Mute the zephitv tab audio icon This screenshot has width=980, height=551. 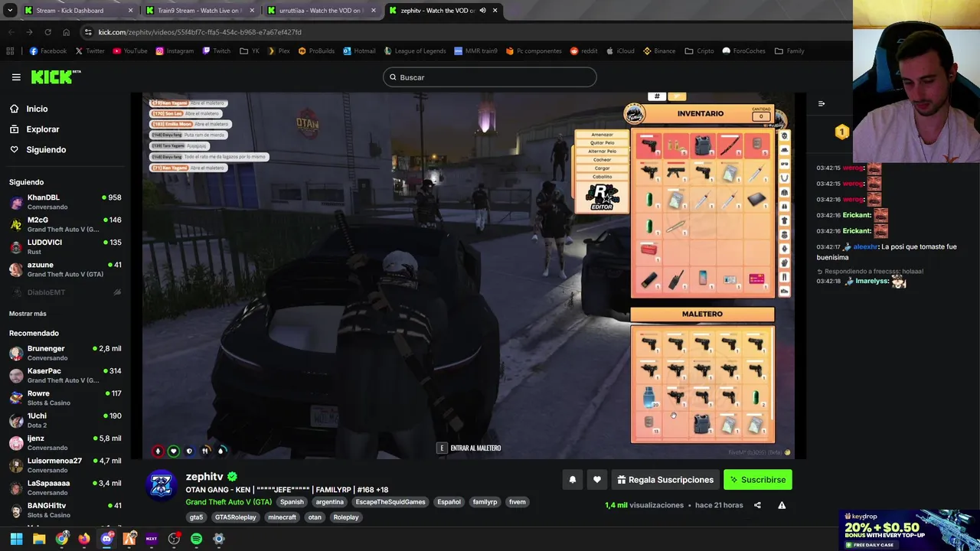point(482,11)
